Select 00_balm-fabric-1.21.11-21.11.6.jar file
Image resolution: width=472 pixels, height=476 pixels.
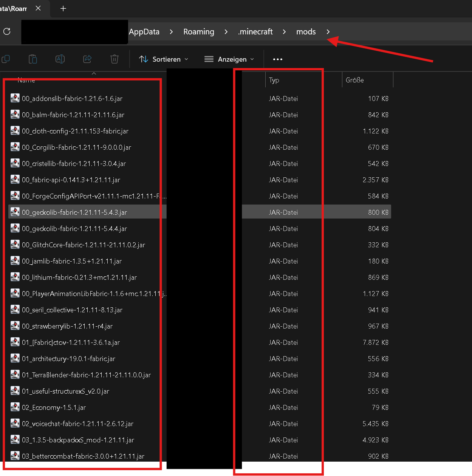73,115
